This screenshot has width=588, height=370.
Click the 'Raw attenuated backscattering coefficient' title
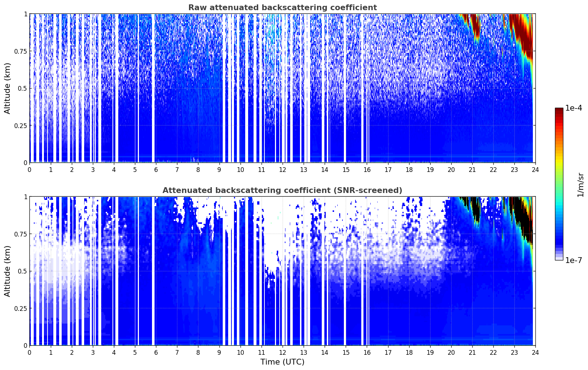pos(282,8)
